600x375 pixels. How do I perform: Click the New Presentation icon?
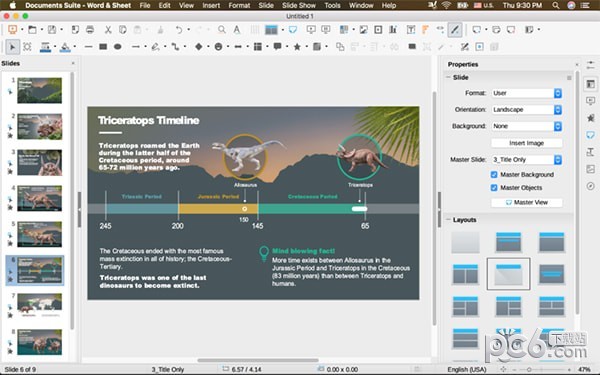tap(12, 29)
